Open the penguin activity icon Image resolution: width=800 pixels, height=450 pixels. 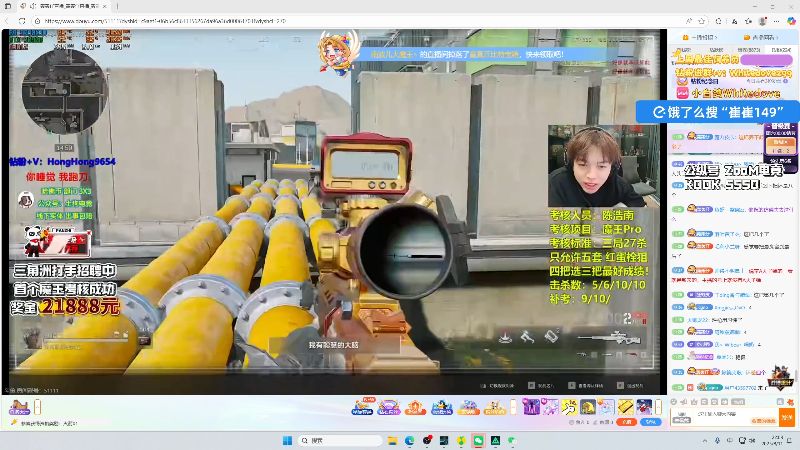442,407
